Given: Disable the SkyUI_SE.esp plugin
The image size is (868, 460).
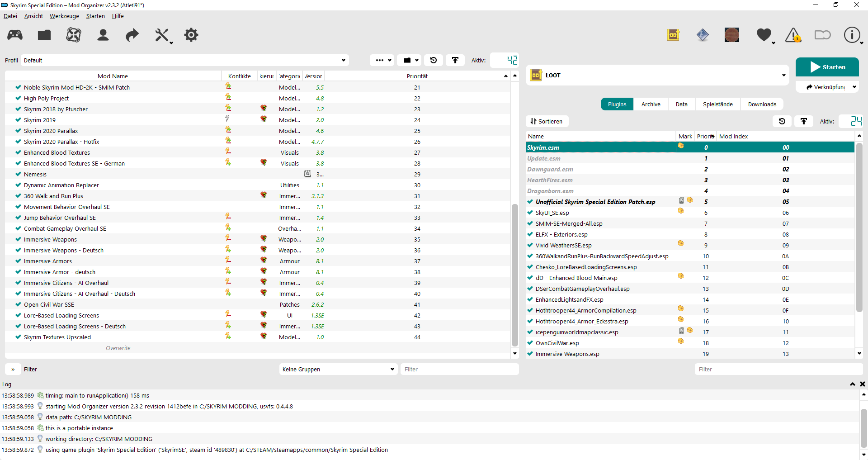Looking at the screenshot, I should [x=530, y=213].
